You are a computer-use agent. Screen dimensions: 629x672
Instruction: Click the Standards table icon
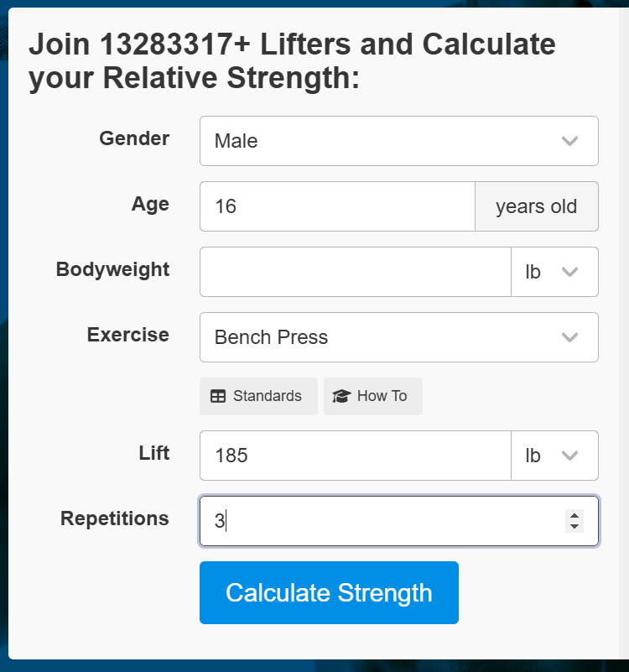pyautogui.click(x=218, y=397)
